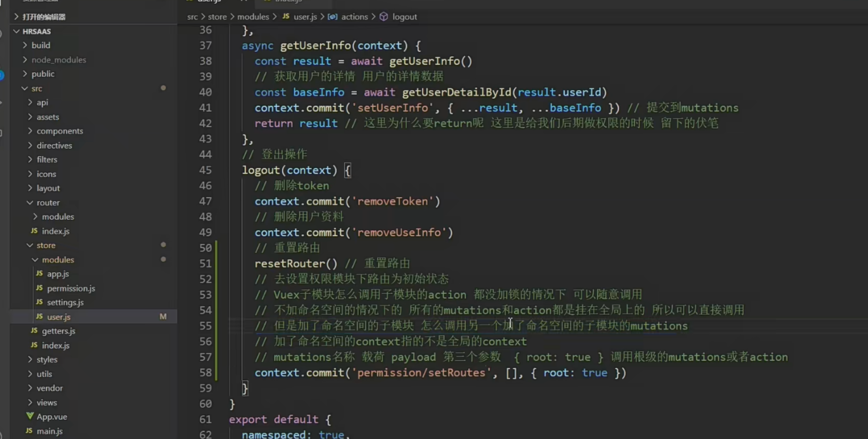Screen dimensions: 868x439
Task: Expand the build folder
Action: (40, 45)
